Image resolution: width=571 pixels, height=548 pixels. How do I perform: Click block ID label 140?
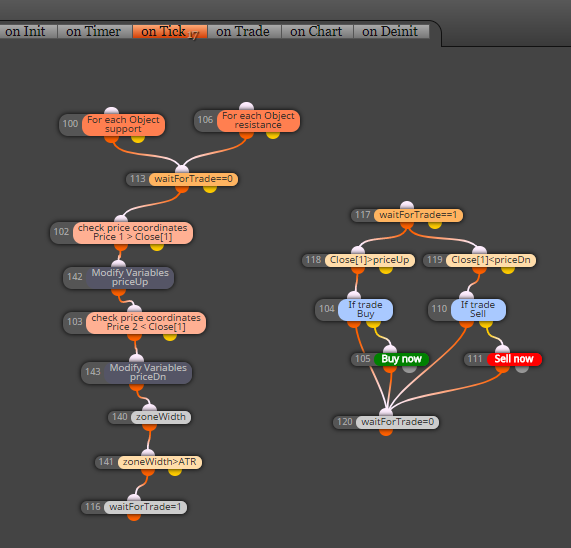point(120,417)
